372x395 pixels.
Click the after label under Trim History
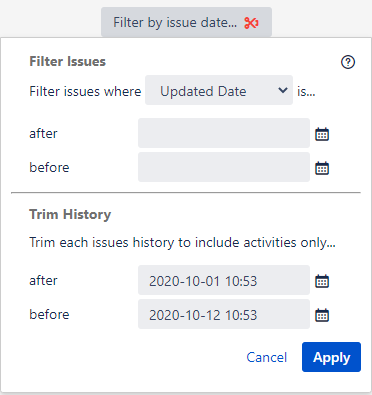pyautogui.click(x=43, y=281)
